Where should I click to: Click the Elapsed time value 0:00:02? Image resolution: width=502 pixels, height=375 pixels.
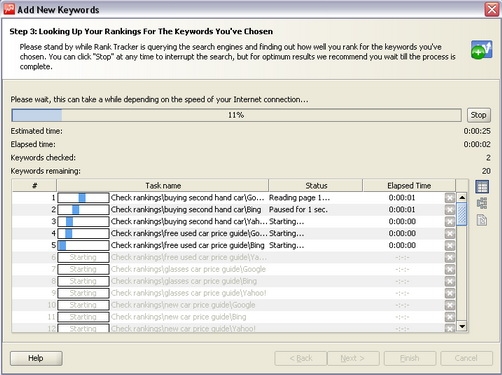click(477, 144)
